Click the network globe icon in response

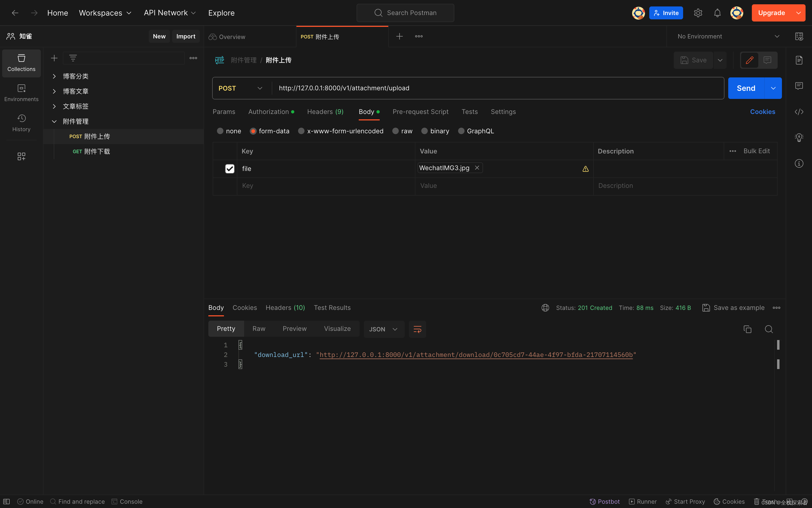545,308
